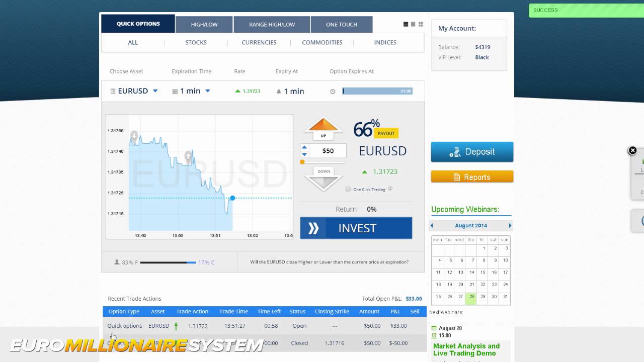The image size is (644, 362).
Task: Click the asset list icon beside EURUSD
Action: click(x=112, y=91)
